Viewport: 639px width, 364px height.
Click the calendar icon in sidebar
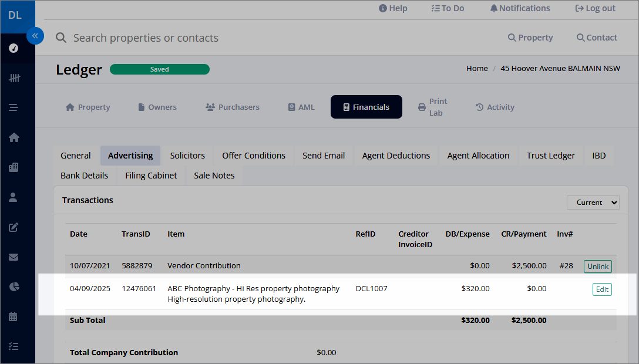[x=13, y=316]
